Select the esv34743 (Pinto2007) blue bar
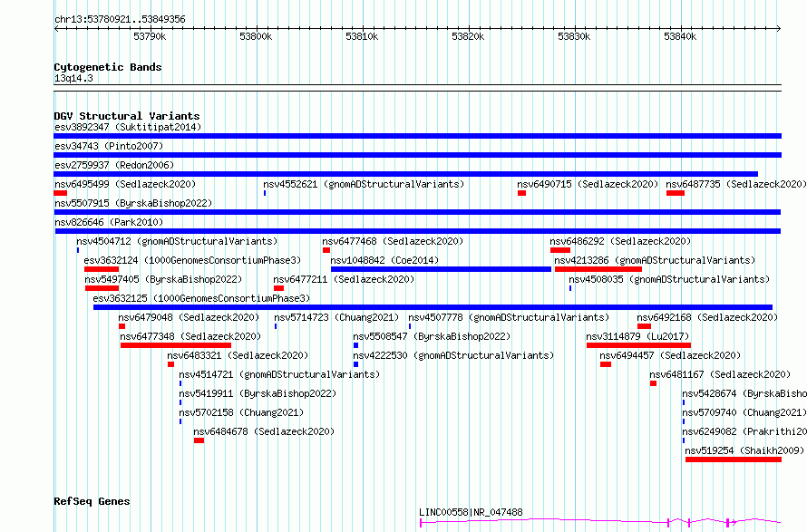The image size is (807, 532). click(x=417, y=155)
